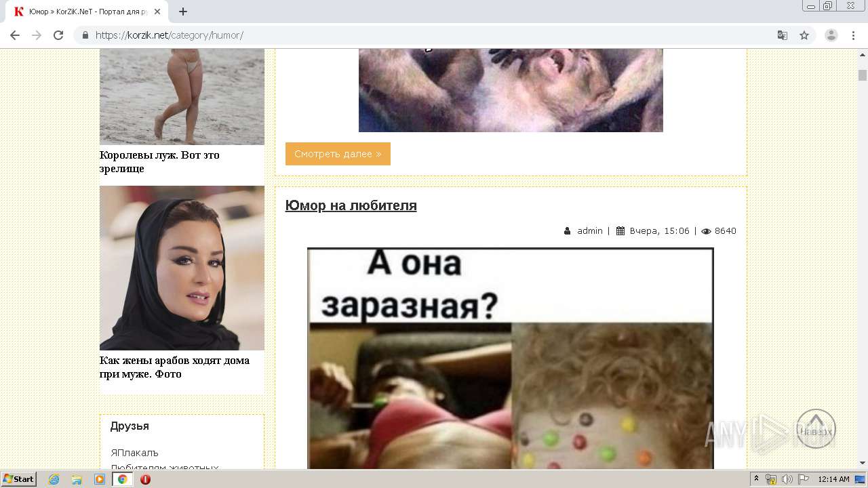Click the author user icon
The width and height of the screenshot is (868, 488).
pyautogui.click(x=568, y=231)
